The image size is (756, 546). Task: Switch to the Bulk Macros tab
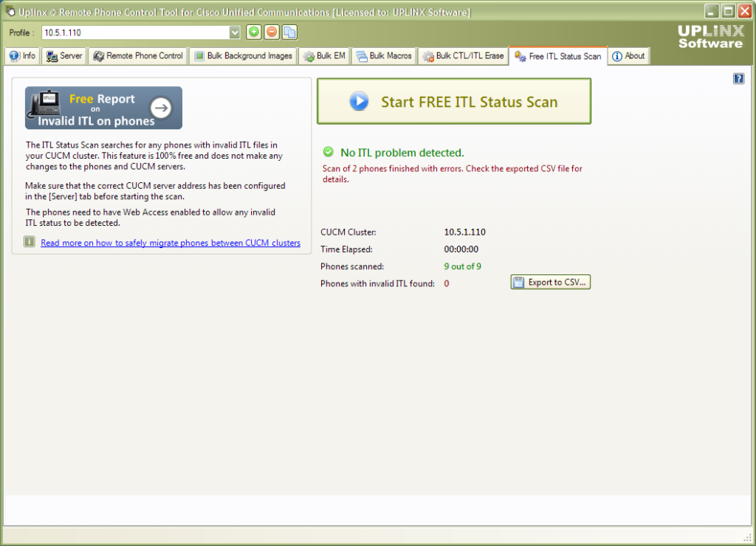[384, 55]
